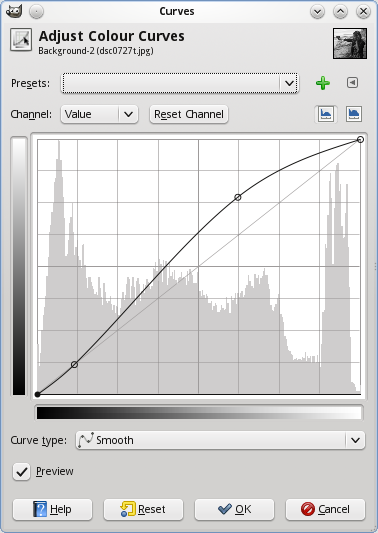
Task: Open the Channel dropdown showing Value
Action: coord(99,114)
